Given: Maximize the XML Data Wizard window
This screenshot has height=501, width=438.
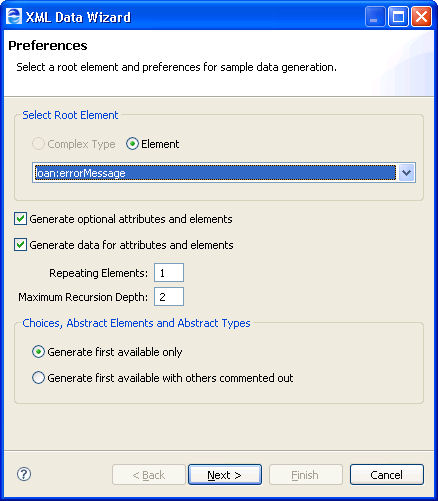Looking at the screenshot, I should [x=398, y=17].
